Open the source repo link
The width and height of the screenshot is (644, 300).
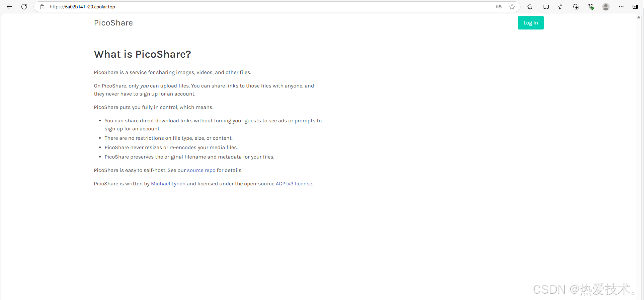pos(201,170)
